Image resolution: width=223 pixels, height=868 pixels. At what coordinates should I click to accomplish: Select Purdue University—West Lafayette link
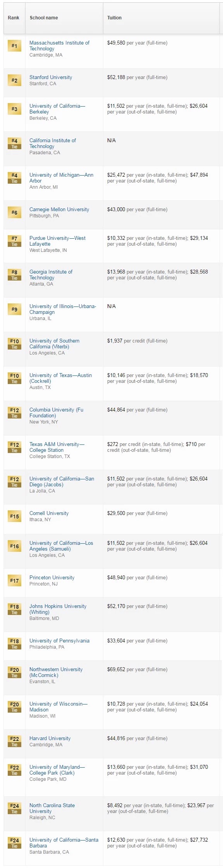pyautogui.click(x=57, y=241)
